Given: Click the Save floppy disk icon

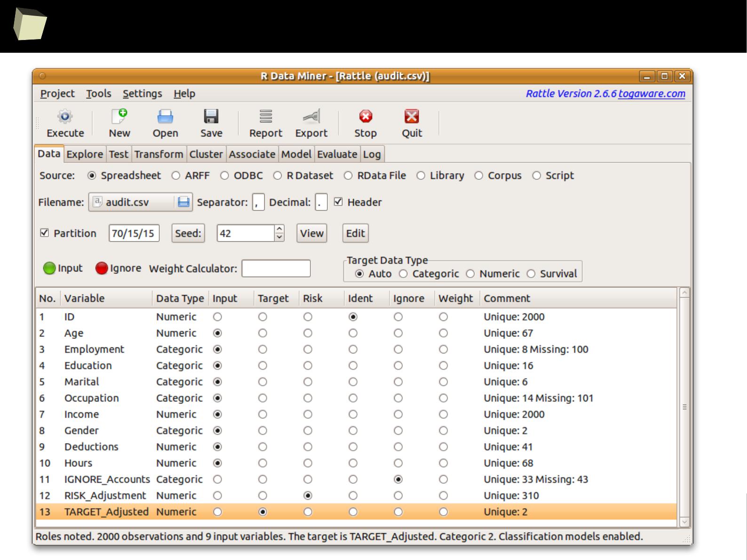Looking at the screenshot, I should pos(211,116).
